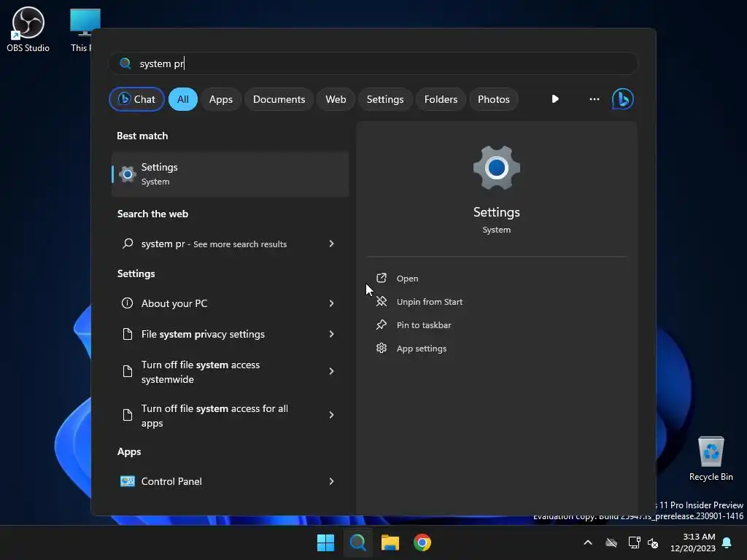This screenshot has height=560, width=747.
Task: Show hidden tray icons chevron
Action: 588,542
